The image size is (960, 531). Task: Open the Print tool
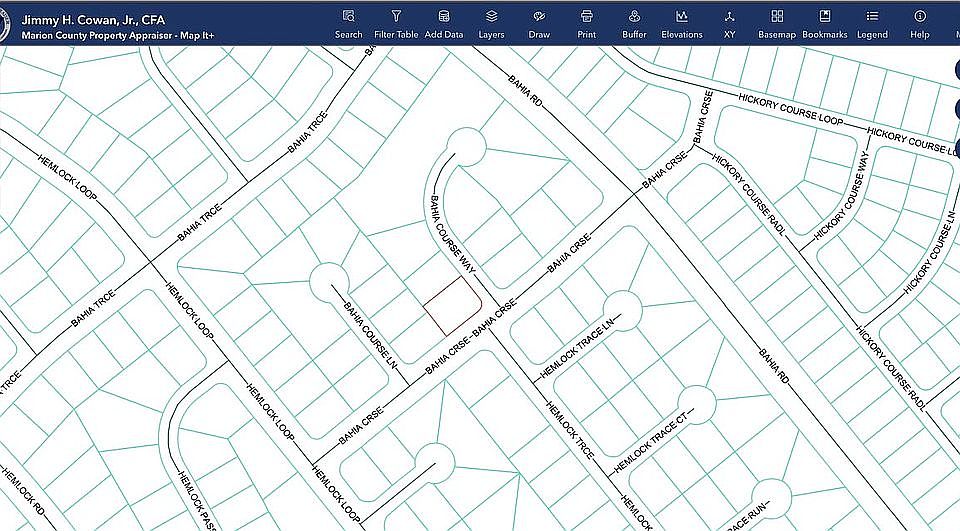coord(587,24)
